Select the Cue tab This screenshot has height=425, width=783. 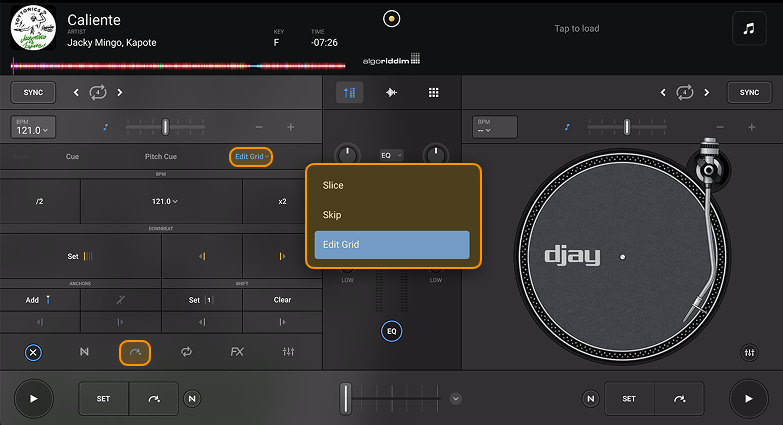tap(72, 156)
